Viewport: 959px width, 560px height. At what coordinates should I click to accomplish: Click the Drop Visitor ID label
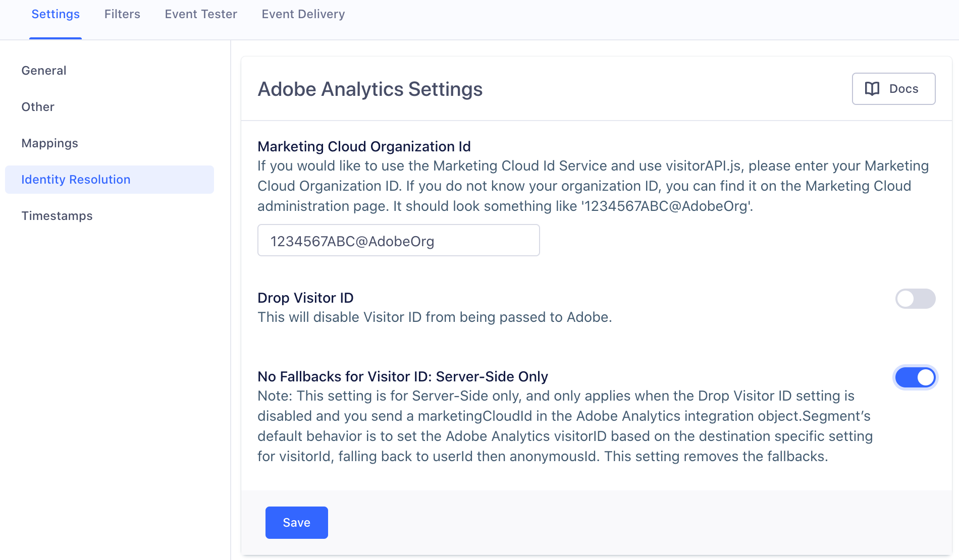coord(305,298)
